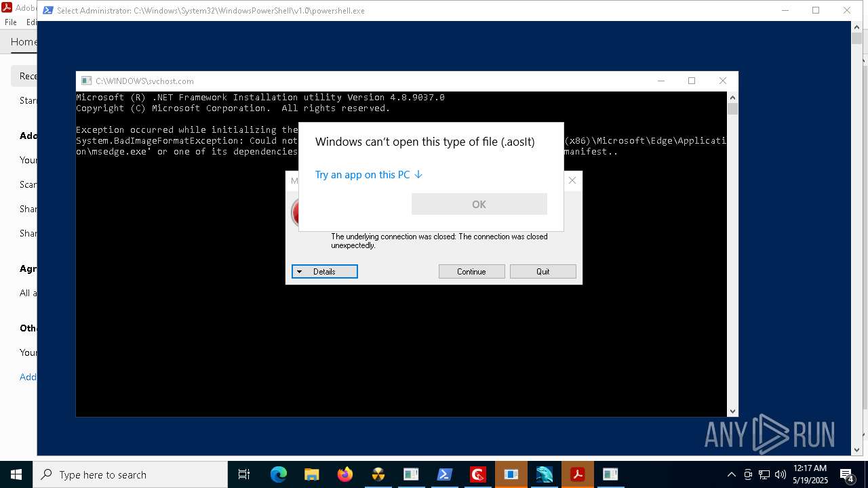Open Task View from taskbar
Screen dimensions: 868x488
(x=244, y=474)
